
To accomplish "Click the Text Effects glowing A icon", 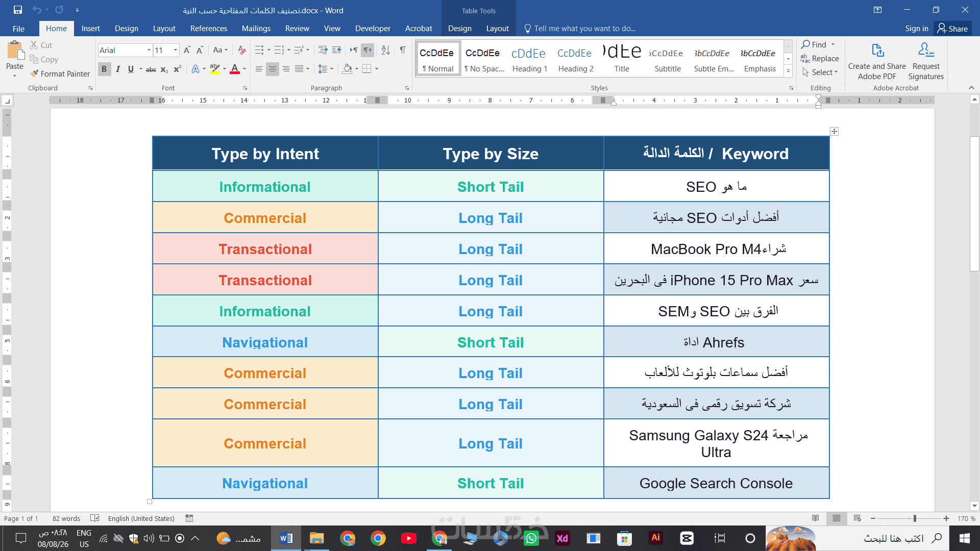I will coord(195,69).
